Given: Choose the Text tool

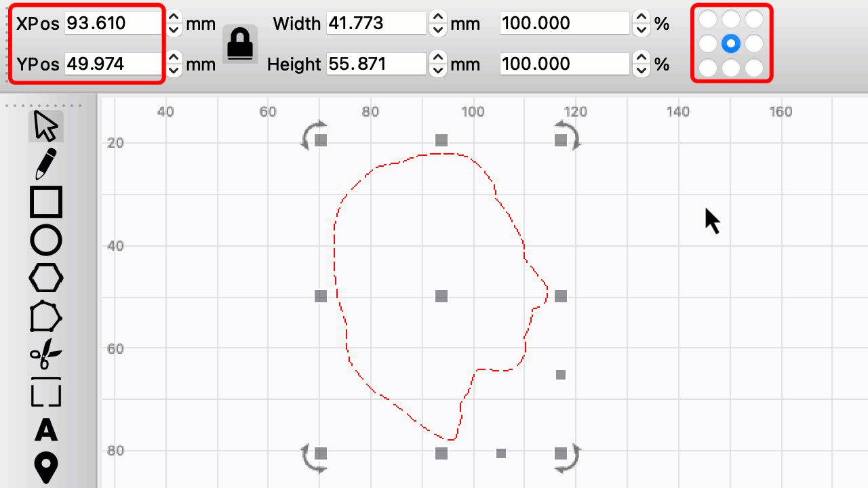Looking at the screenshot, I should pyautogui.click(x=46, y=430).
